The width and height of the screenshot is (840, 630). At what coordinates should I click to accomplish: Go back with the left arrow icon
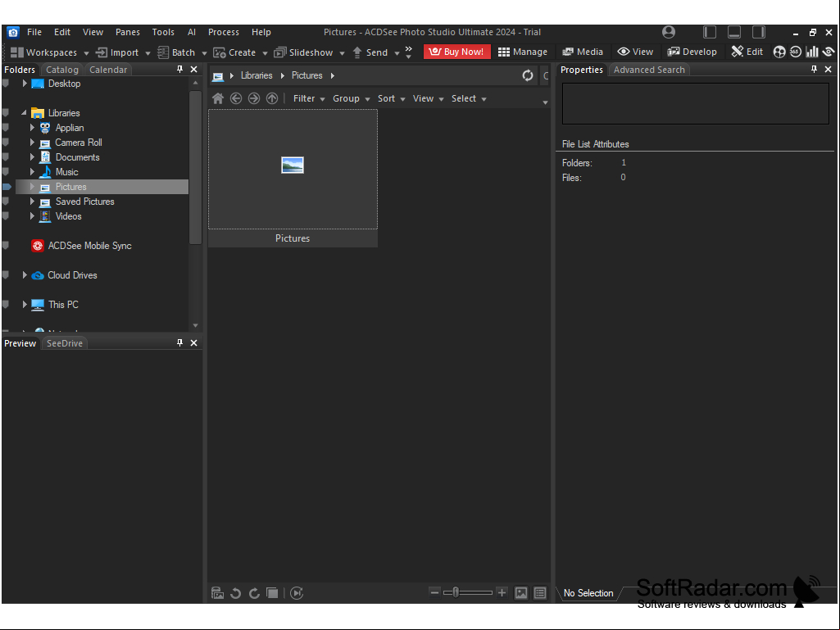coord(236,98)
